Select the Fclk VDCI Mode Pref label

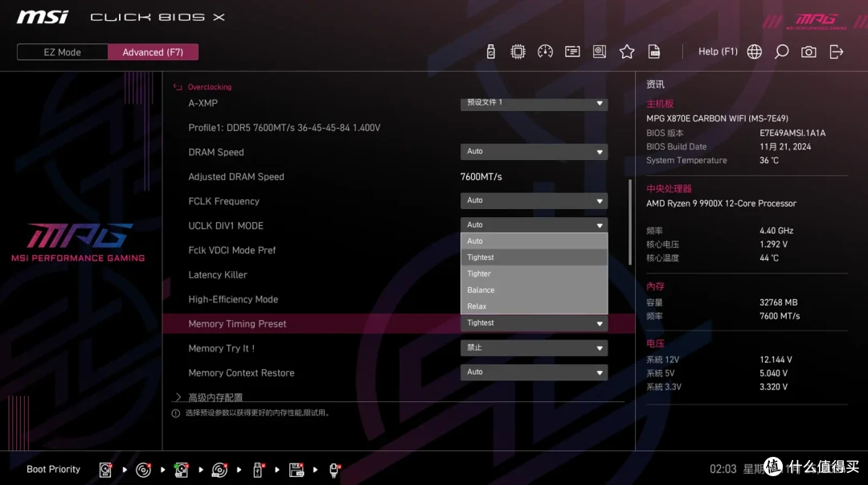tap(232, 250)
